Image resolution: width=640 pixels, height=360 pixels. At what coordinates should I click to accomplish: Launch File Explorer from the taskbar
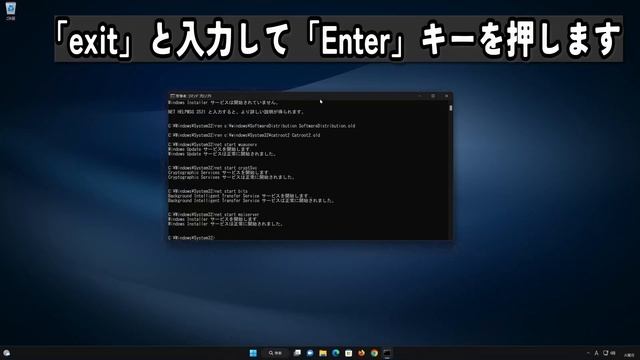pyautogui.click(x=323, y=353)
